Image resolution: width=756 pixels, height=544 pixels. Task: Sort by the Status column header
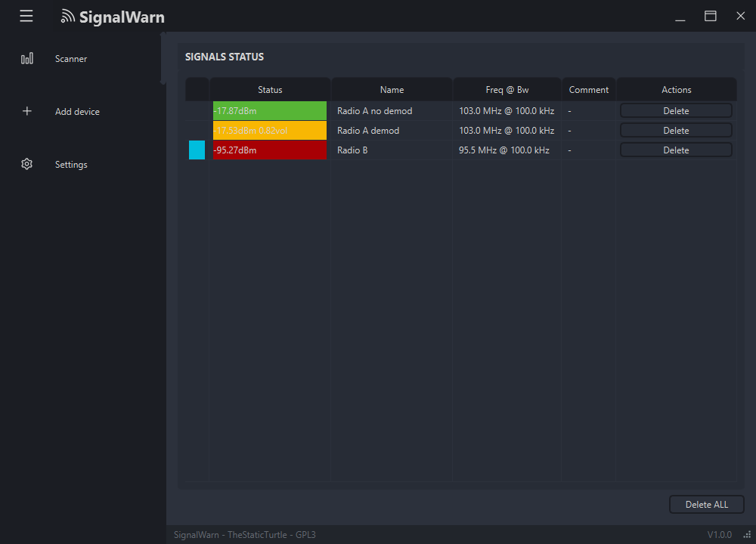[270, 90]
